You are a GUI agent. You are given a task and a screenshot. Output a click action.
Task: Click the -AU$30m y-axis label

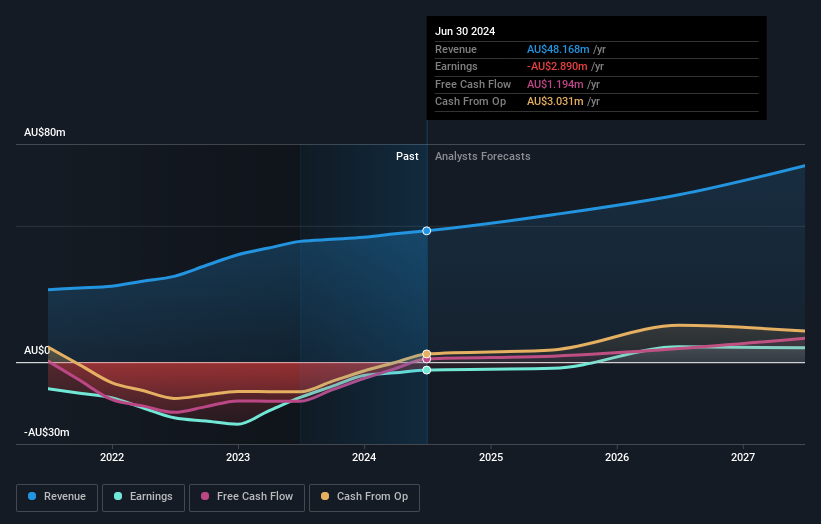pyautogui.click(x=47, y=432)
